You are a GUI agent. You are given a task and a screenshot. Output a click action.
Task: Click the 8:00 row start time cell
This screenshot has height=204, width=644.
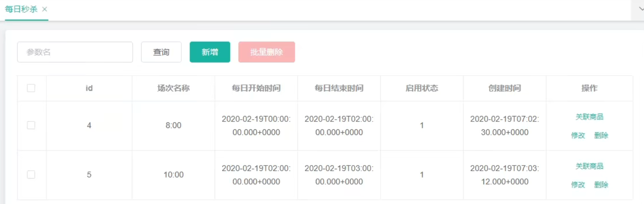tap(256, 126)
